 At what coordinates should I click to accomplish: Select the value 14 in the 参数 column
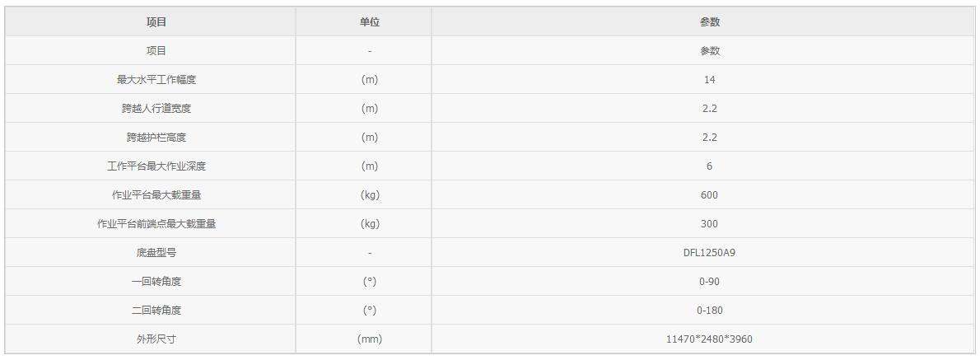click(709, 80)
